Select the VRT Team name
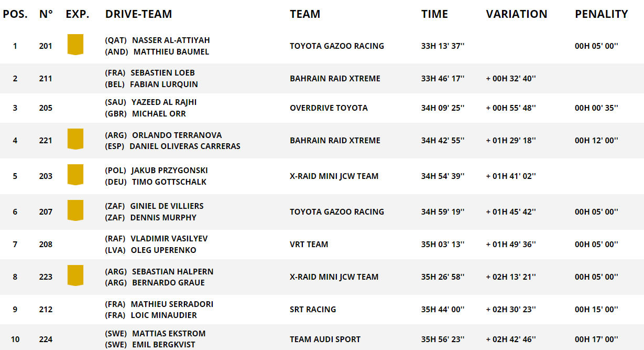This screenshot has width=644, height=350. pyautogui.click(x=309, y=244)
